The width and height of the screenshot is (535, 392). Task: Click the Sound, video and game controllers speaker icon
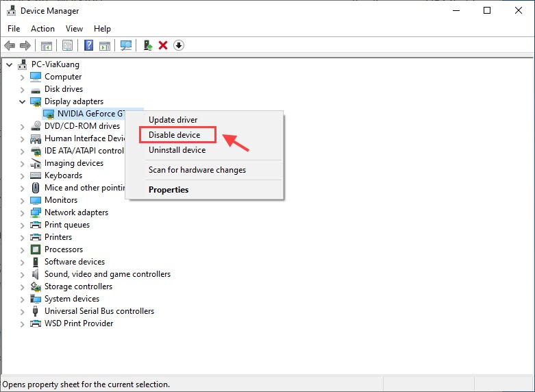point(36,274)
